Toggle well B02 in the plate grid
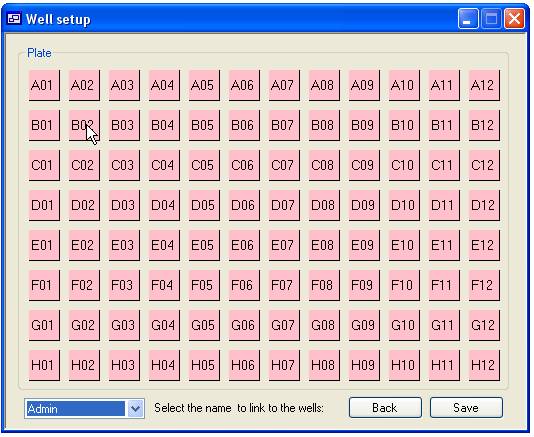The width and height of the screenshot is (534, 437). (84, 125)
